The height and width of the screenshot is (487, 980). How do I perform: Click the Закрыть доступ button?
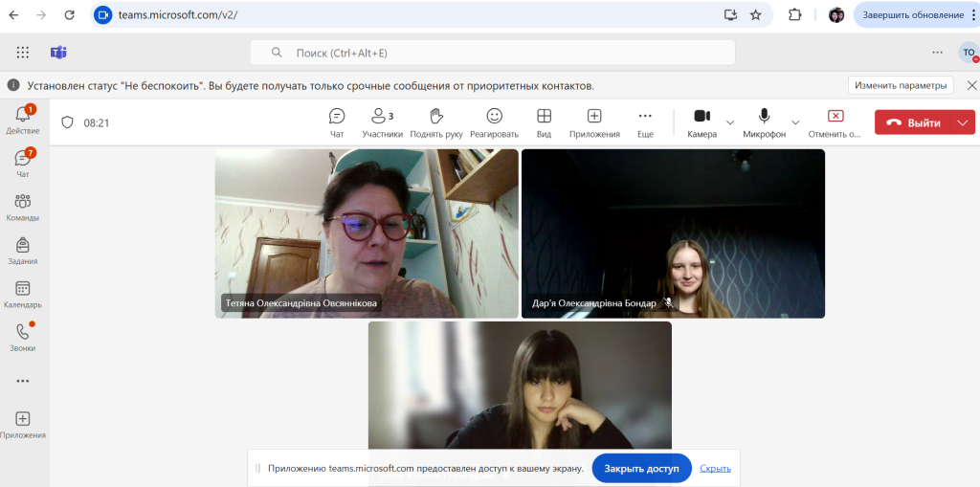tap(641, 468)
